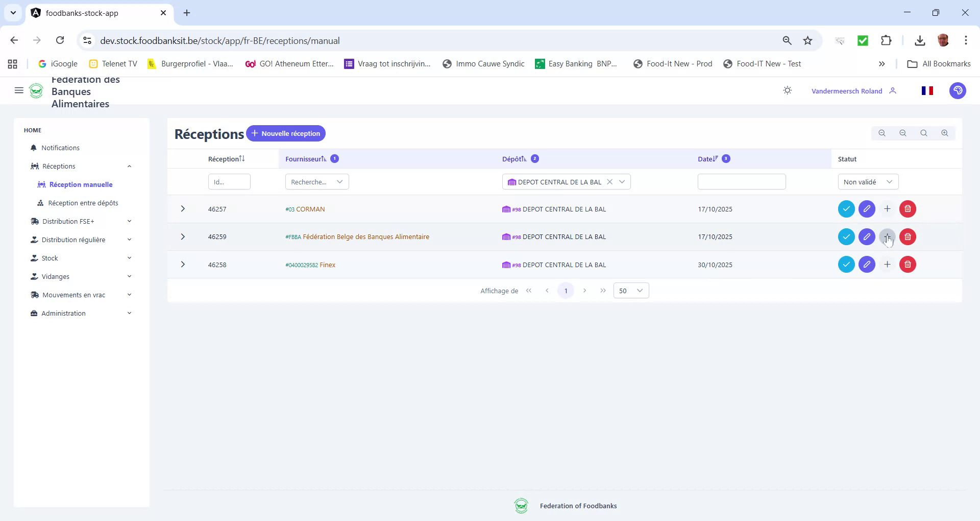The height and width of the screenshot is (521, 980).
Task: Open the zoom-in magnifier icon above the table
Action: [x=944, y=133]
